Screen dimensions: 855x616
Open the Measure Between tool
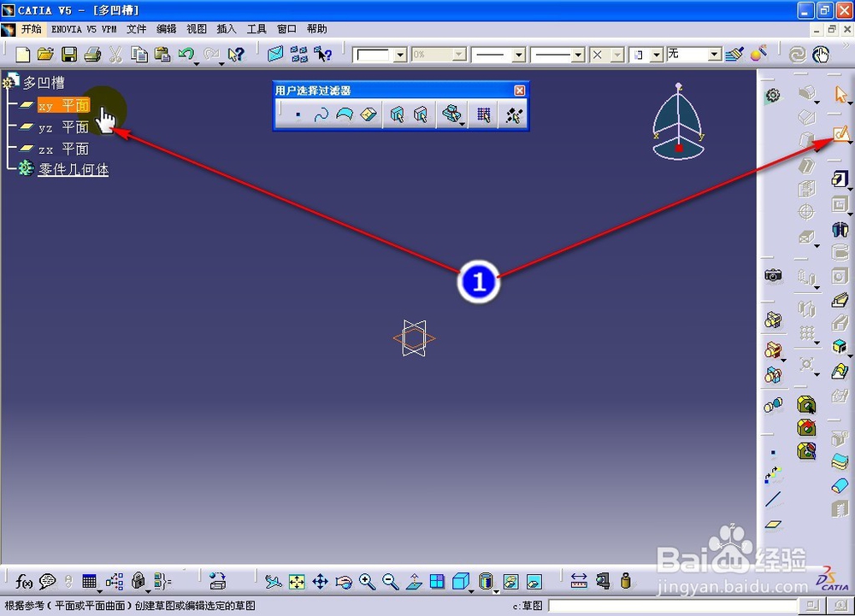[579, 581]
